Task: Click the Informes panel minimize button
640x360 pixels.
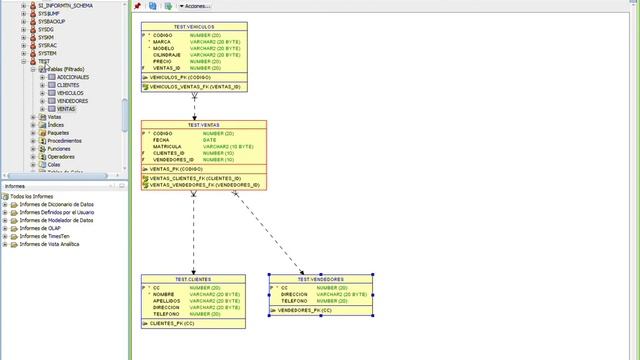Action: (111, 186)
